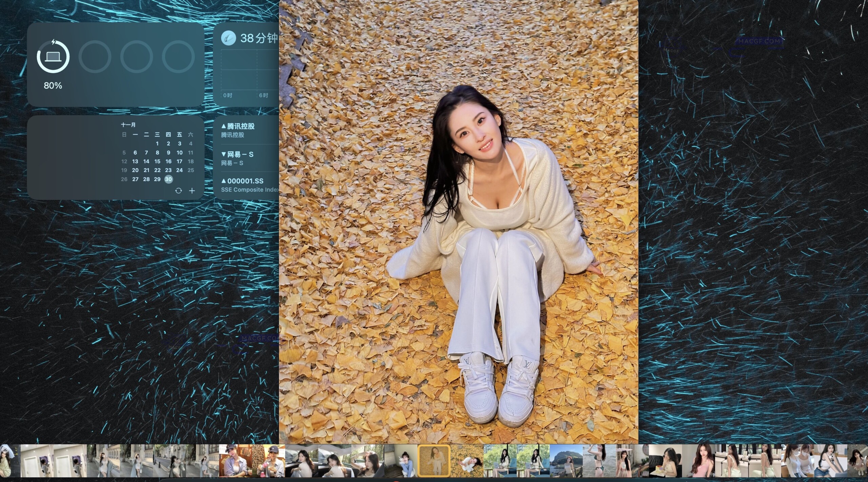The height and width of the screenshot is (482, 868).
Task: Select the highlighted current photo thumbnail
Action: (x=434, y=461)
